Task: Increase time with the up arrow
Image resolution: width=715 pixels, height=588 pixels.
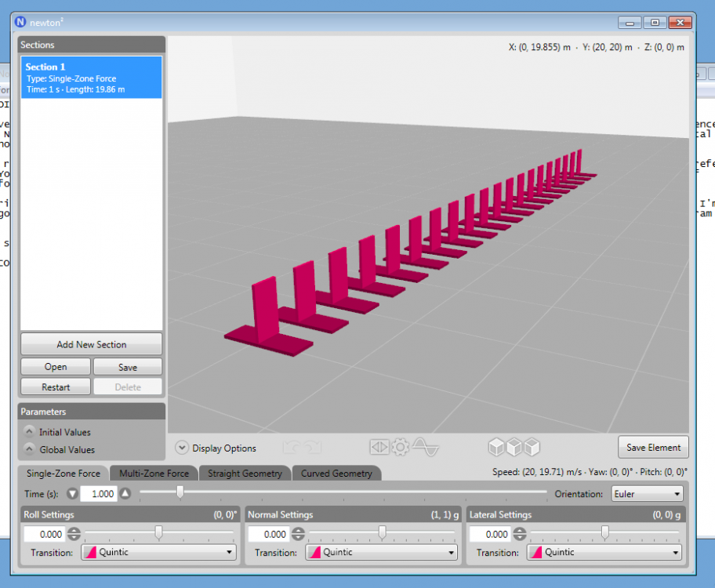Action: click(125, 494)
